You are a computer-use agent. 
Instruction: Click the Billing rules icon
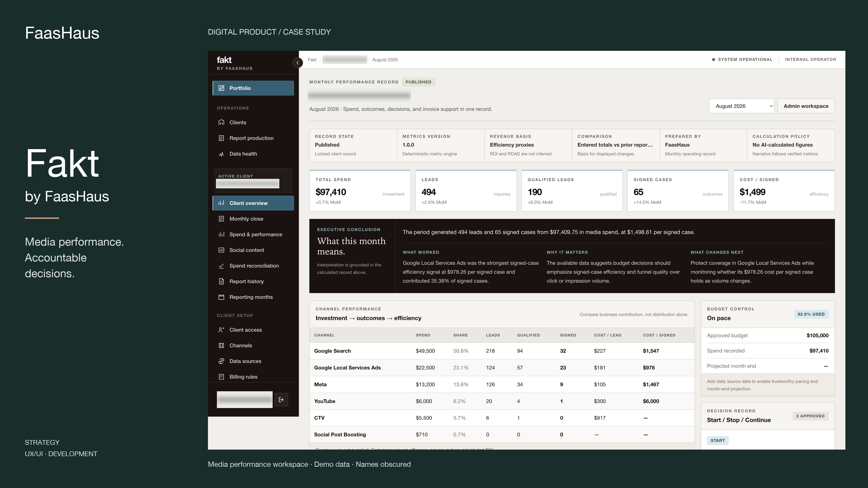[221, 377]
